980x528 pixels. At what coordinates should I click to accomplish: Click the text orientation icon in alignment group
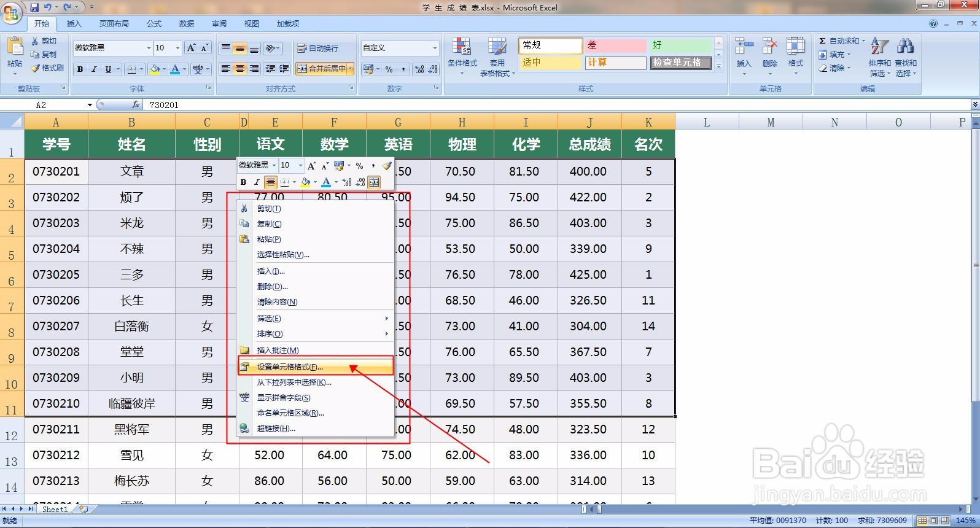[x=272, y=48]
